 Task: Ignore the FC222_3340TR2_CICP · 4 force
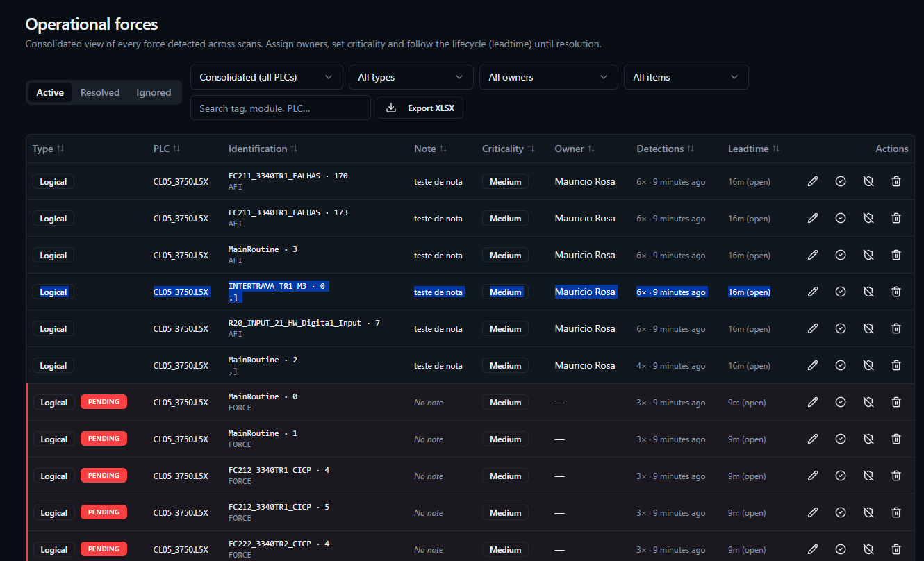pos(868,549)
